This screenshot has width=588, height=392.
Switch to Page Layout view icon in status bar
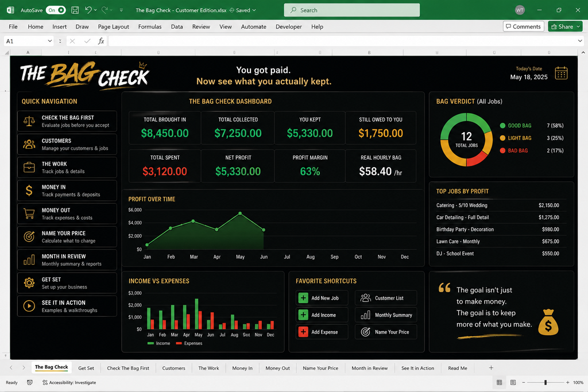[513, 382]
